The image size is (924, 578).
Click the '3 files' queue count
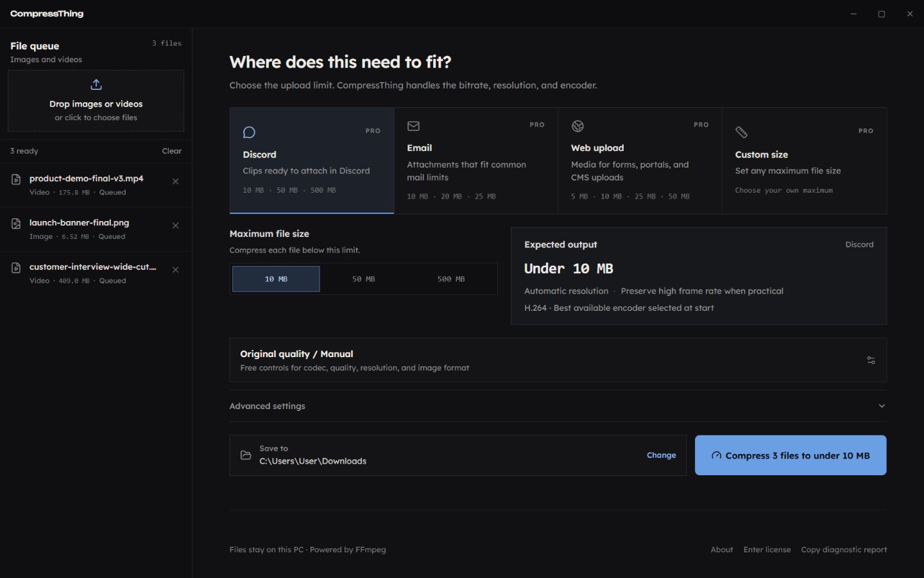coord(167,44)
